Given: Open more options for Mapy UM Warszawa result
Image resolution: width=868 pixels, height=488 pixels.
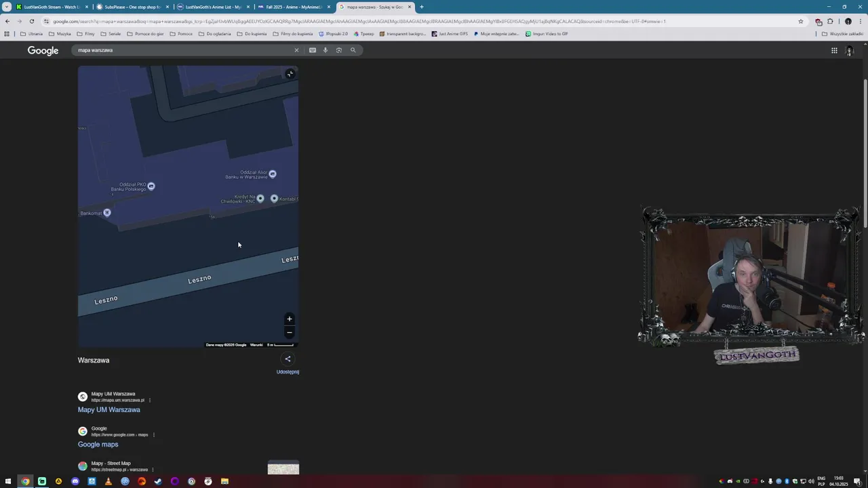Looking at the screenshot, I should point(150,401).
